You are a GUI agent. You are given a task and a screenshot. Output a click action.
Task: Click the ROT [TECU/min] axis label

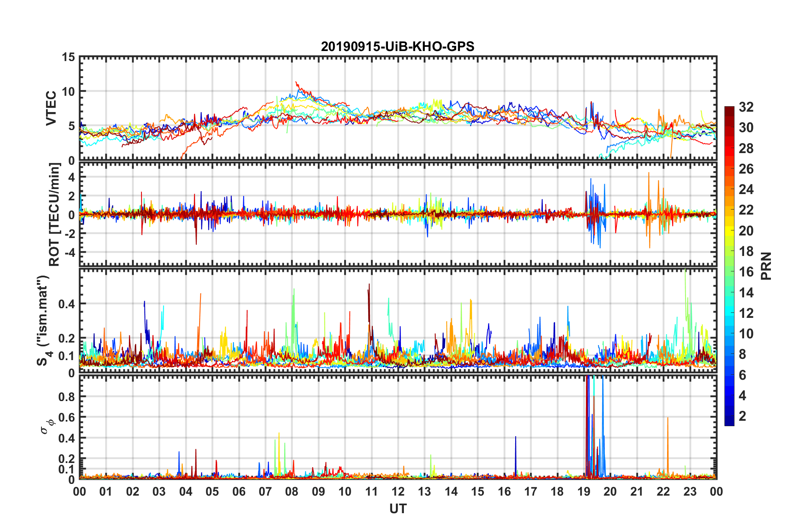click(54, 215)
